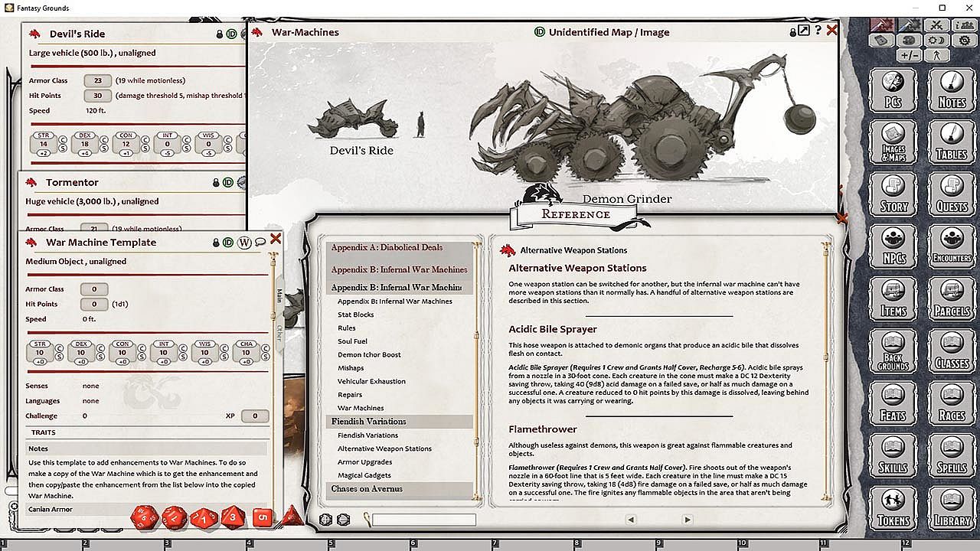Screen dimensions: 980x551
Task: Open the Magical Gadgets reference page
Action: coord(365,475)
